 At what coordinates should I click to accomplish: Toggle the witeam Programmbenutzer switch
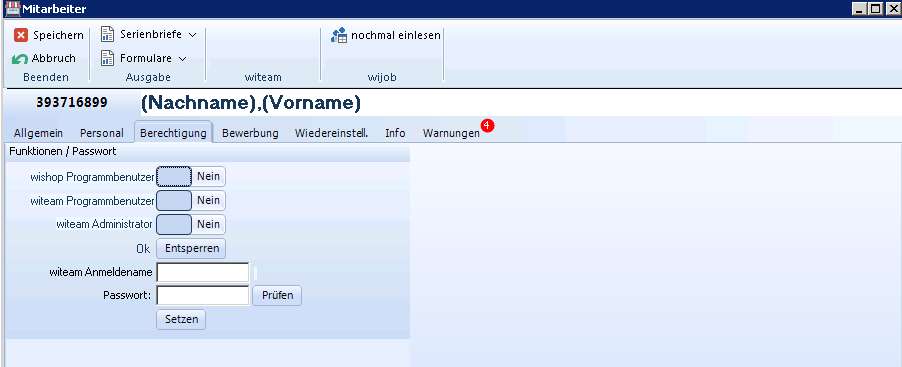click(x=191, y=200)
